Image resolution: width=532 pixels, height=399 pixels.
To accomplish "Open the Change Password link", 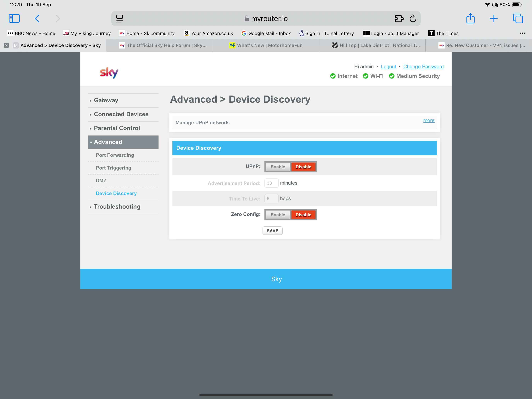I will click(424, 66).
